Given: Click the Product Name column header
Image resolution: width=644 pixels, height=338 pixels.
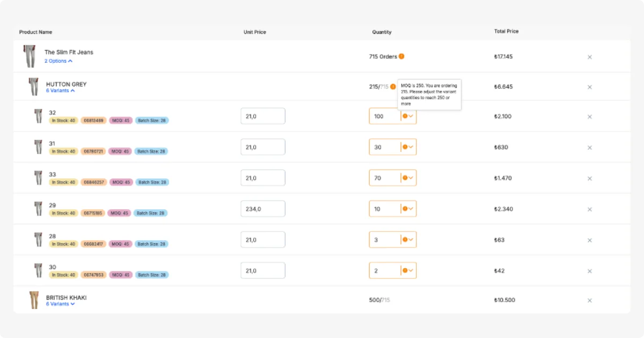Looking at the screenshot, I should [x=35, y=32].
